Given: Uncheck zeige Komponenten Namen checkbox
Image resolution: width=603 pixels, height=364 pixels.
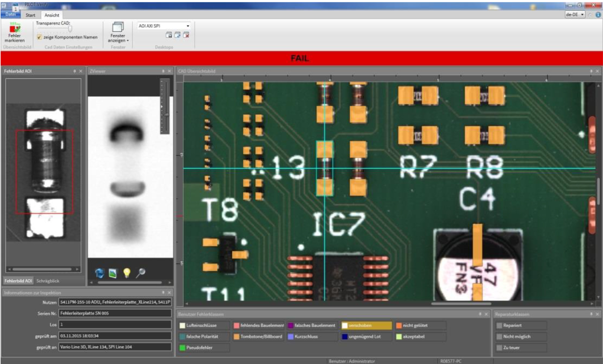Looking at the screenshot, I should pos(39,37).
